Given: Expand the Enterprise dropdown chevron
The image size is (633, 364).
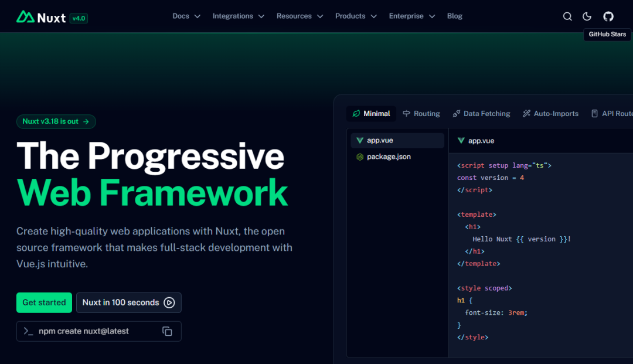Looking at the screenshot, I should click(x=432, y=16).
